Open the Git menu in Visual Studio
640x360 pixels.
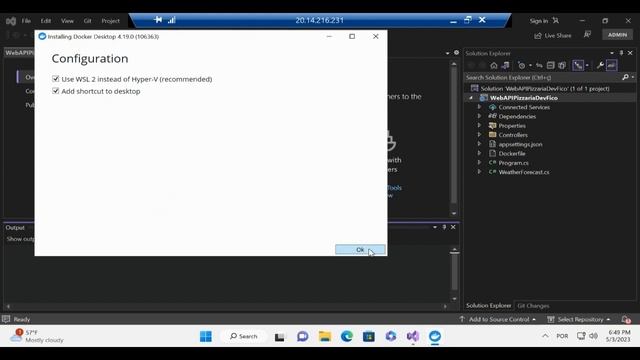click(87, 21)
